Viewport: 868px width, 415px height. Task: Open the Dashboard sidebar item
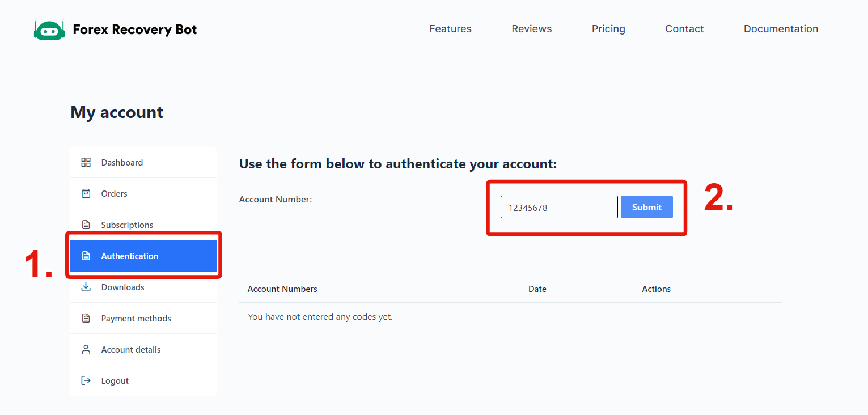[x=143, y=162]
